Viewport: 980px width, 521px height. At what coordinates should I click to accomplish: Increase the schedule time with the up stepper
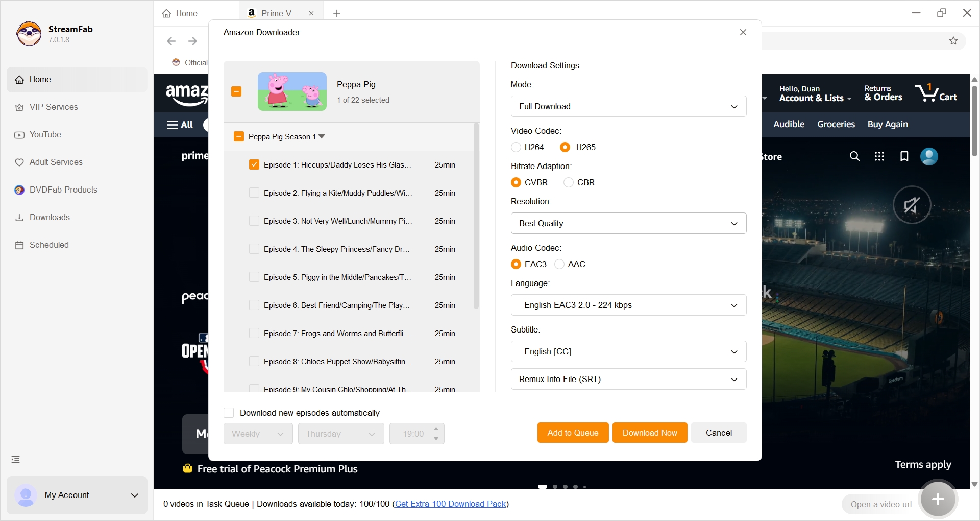pyautogui.click(x=436, y=429)
